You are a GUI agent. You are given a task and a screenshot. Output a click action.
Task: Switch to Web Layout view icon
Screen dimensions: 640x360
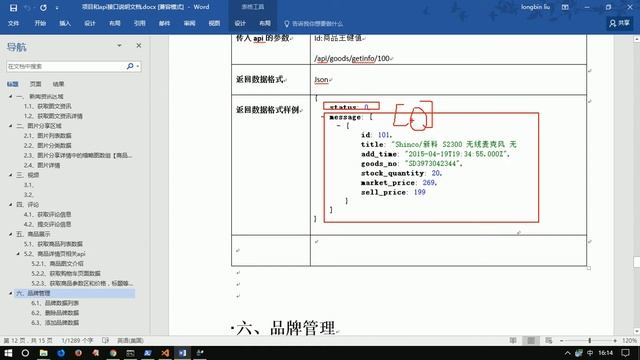point(549,340)
